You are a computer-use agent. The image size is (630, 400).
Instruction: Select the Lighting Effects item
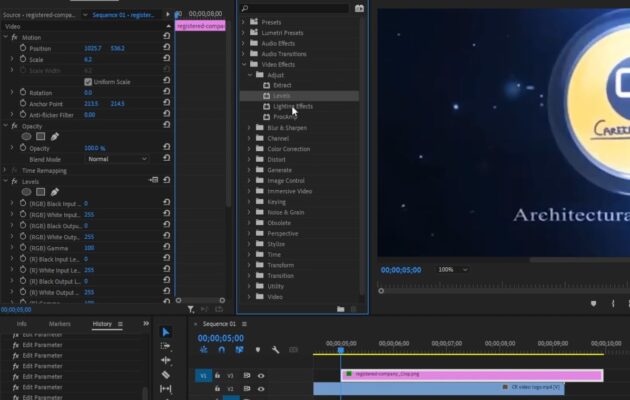point(292,106)
